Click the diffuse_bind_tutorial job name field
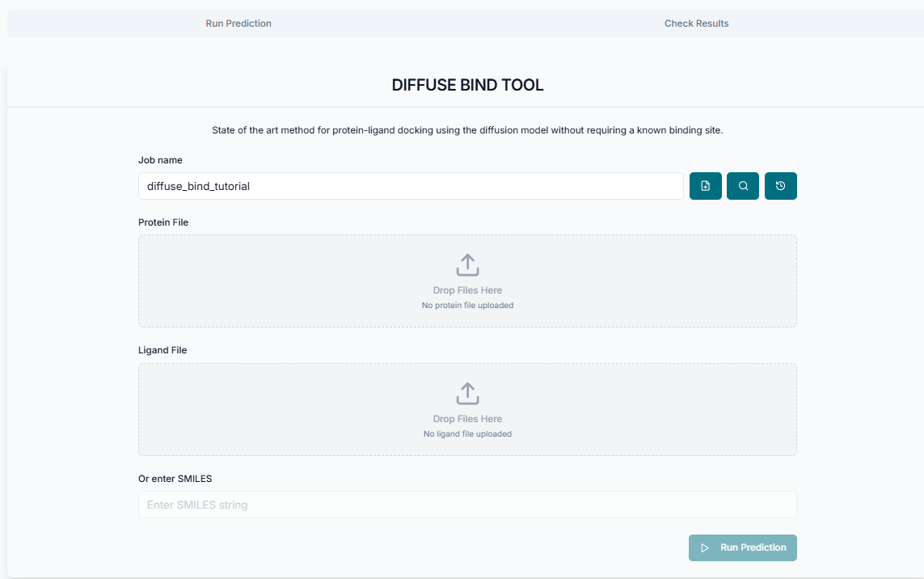The width and height of the screenshot is (924, 579). point(411,186)
